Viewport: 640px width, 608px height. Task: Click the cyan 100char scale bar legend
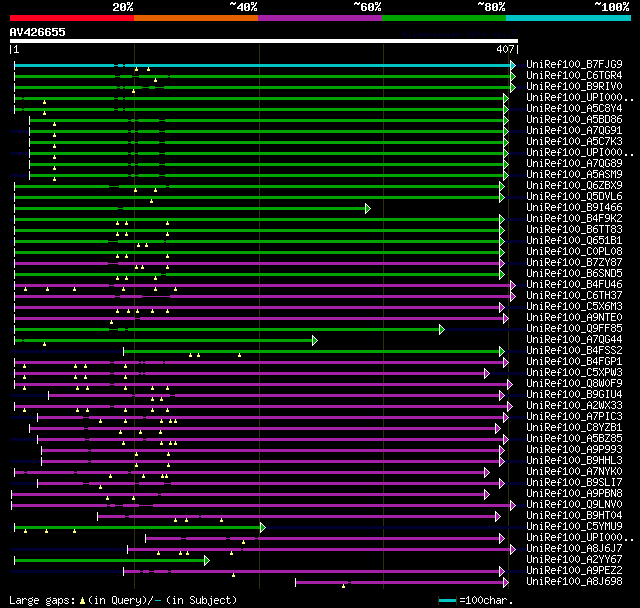point(447,600)
